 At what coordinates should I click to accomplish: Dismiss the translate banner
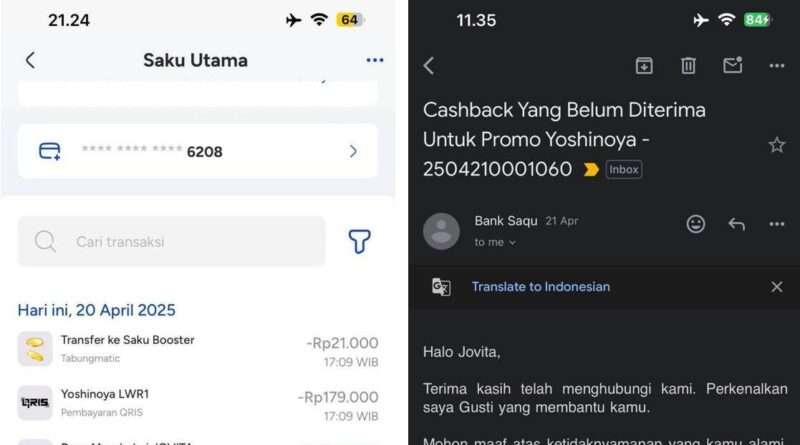coord(777,287)
